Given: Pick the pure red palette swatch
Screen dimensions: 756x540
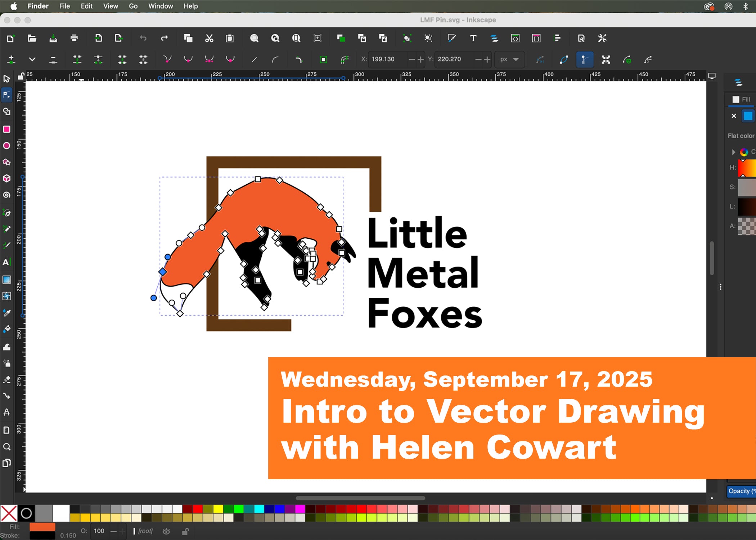Looking at the screenshot, I should pyautogui.click(x=197, y=509).
